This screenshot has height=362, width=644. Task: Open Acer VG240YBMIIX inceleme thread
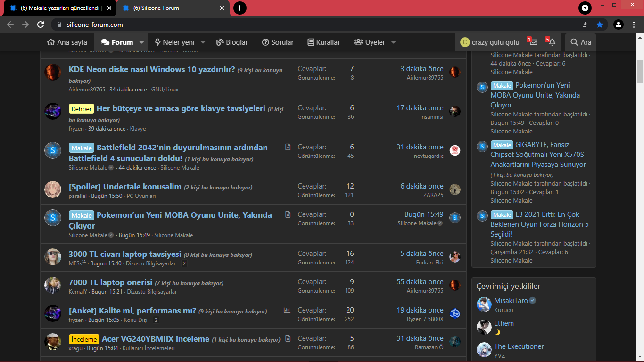(x=156, y=339)
